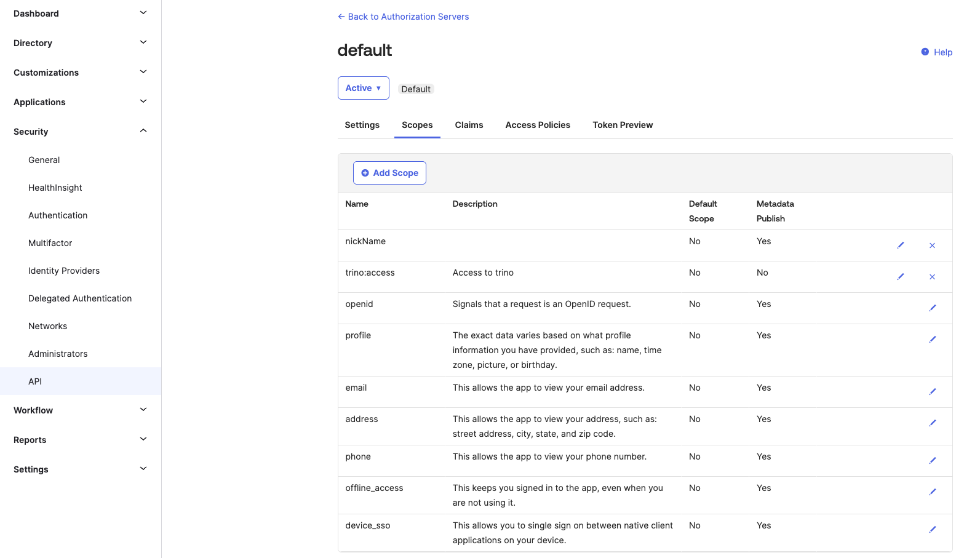The image size is (980, 558).
Task: Open the Help link
Action: click(937, 52)
